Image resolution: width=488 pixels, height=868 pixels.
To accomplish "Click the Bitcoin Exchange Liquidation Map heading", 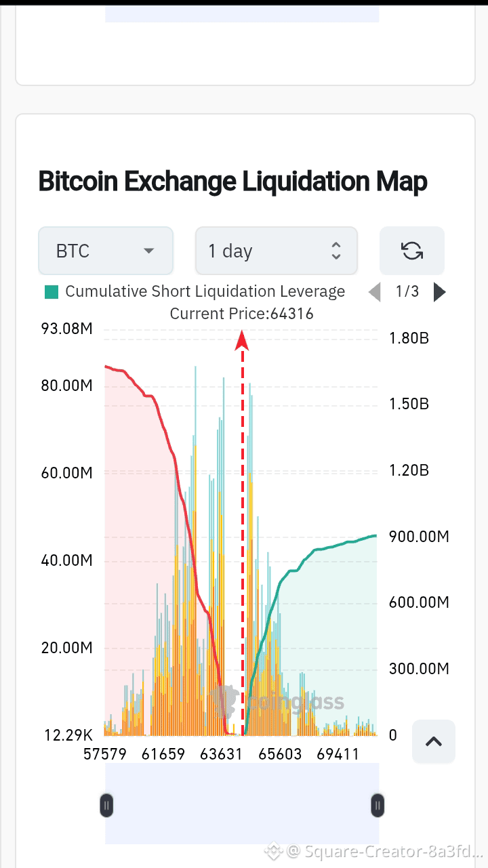I will point(232,182).
